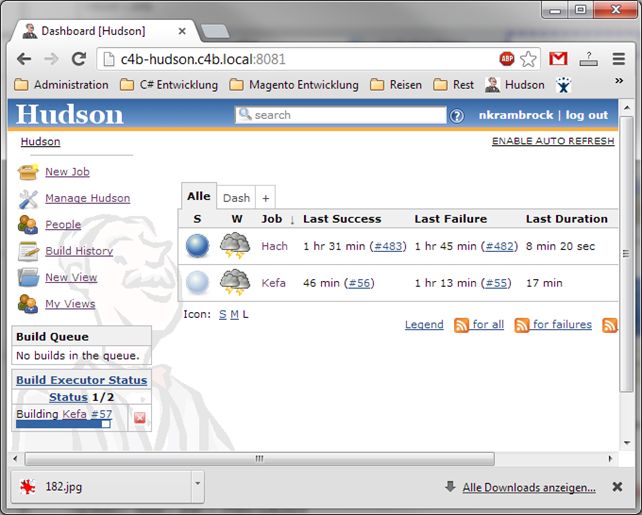Click the Kefa build progress bar
This screenshot has height=515, width=642.
click(63, 424)
